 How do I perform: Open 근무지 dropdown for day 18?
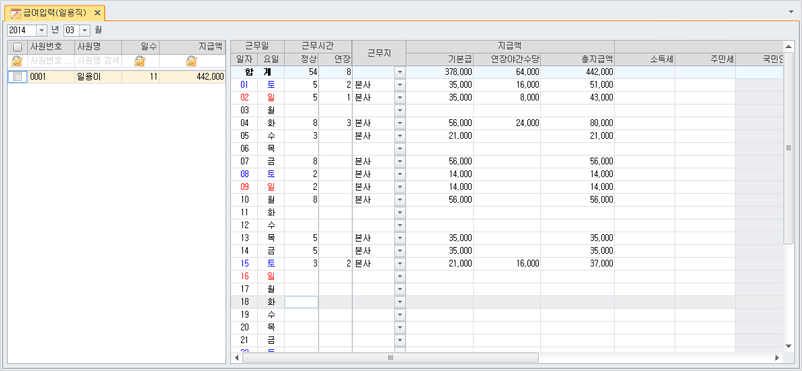point(400,302)
